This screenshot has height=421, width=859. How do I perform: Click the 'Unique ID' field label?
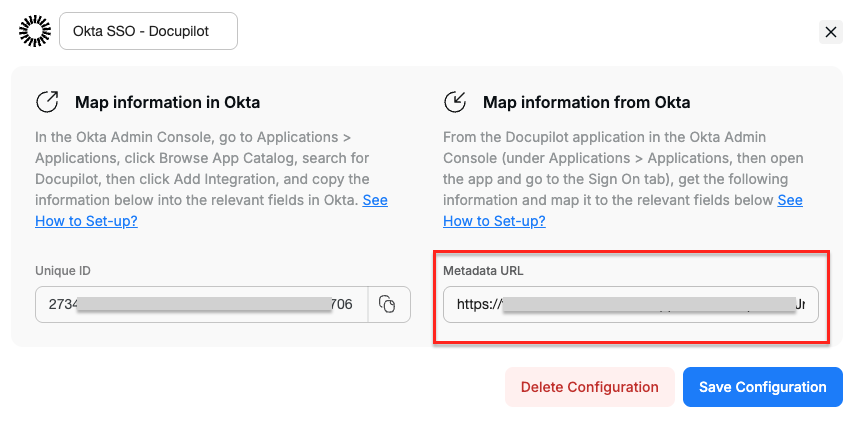(x=63, y=271)
